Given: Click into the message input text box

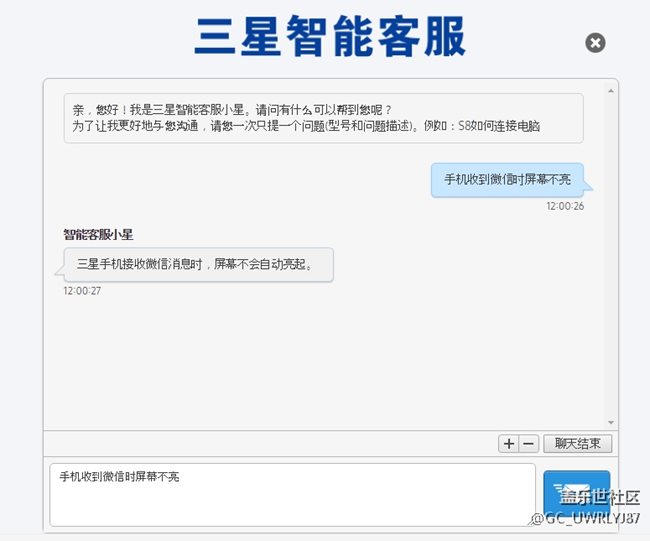Looking at the screenshot, I should pos(292,495).
